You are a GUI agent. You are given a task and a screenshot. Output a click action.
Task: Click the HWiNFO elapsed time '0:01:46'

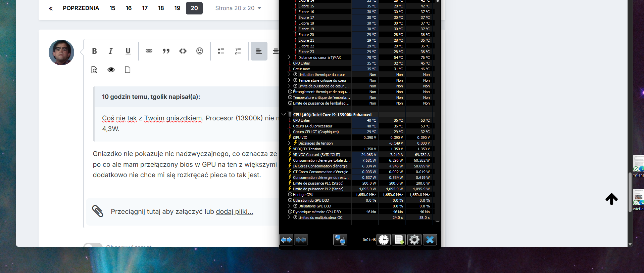pyautogui.click(x=369, y=240)
